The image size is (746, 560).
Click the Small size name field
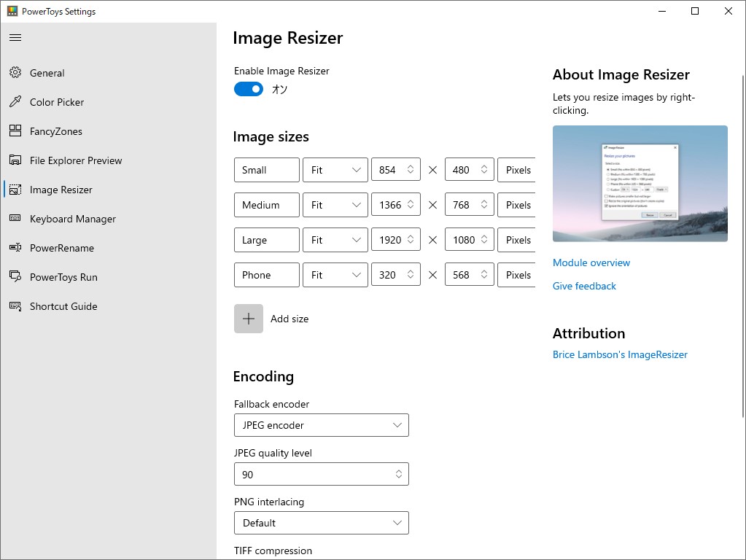[x=266, y=170]
